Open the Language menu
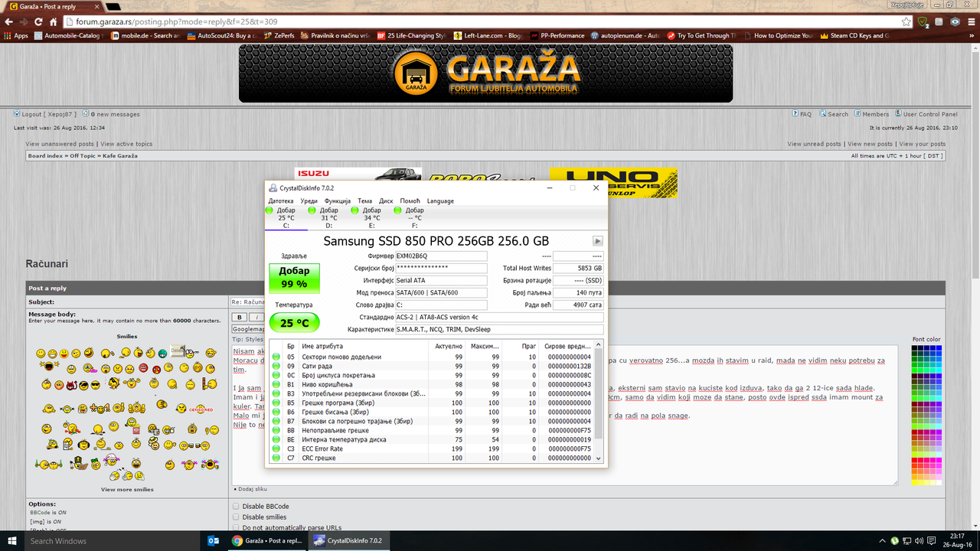980x551 pixels. pyautogui.click(x=440, y=201)
